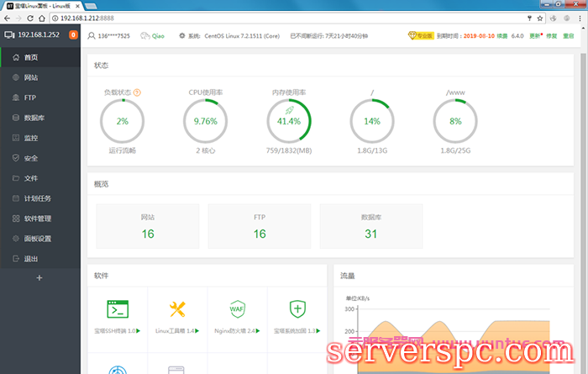Open 软件管理 in the sidebar
This screenshot has width=588, height=374.
[x=38, y=219]
